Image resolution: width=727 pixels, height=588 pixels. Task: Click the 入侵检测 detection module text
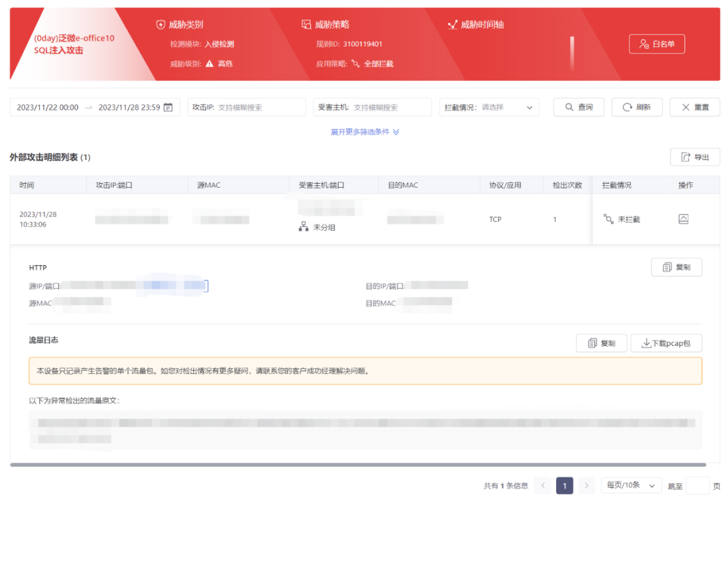219,44
